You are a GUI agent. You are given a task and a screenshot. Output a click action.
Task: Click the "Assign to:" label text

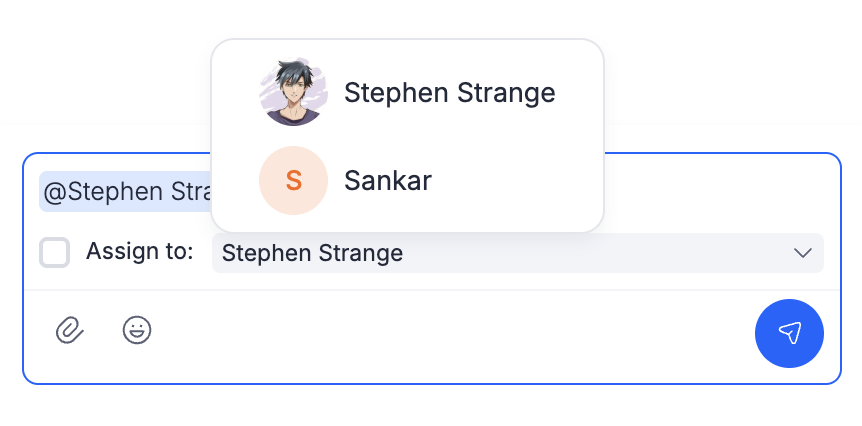pyautogui.click(x=139, y=252)
